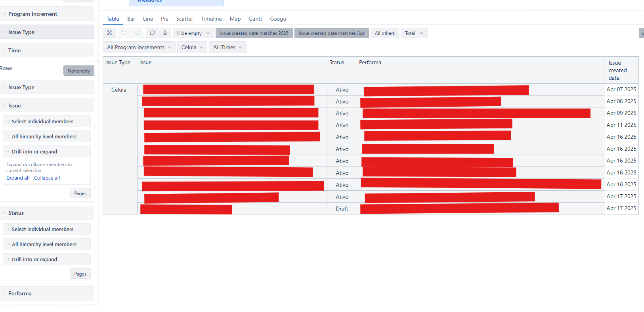
Task: Expand 'All hierarchy level members' under Status
Action: pos(47,244)
